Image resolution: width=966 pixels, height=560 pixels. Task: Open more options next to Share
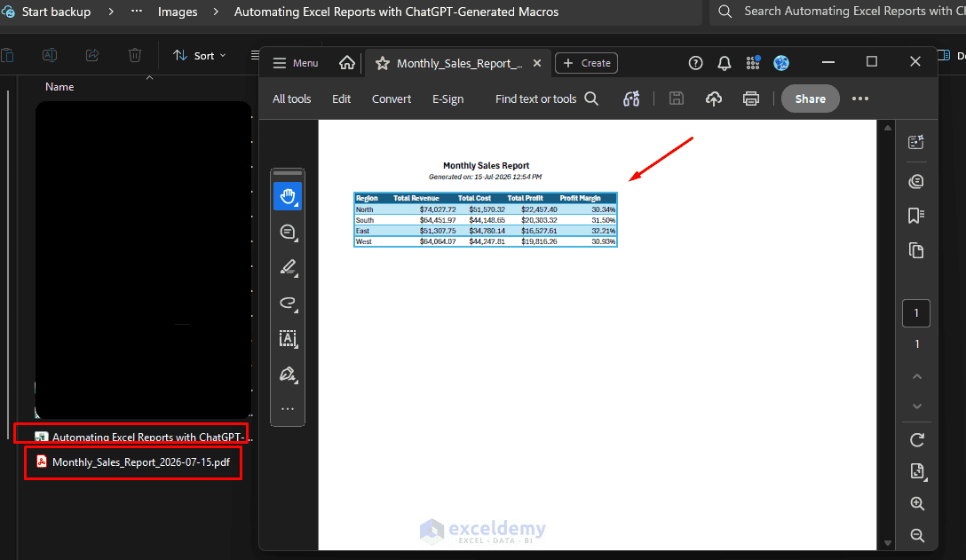tap(860, 99)
